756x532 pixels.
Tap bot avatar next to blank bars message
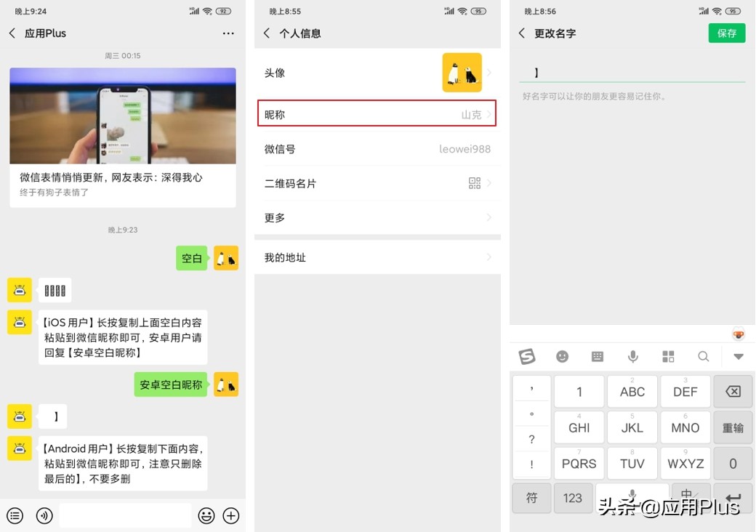(x=20, y=290)
